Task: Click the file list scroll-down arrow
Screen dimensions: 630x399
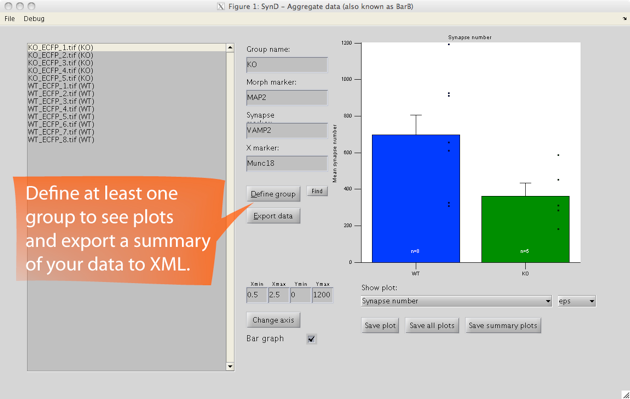Action: click(x=230, y=366)
